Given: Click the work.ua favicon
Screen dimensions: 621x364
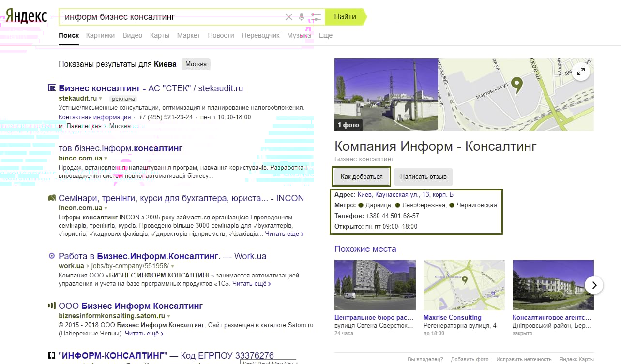Looking at the screenshot, I should pyautogui.click(x=52, y=256).
